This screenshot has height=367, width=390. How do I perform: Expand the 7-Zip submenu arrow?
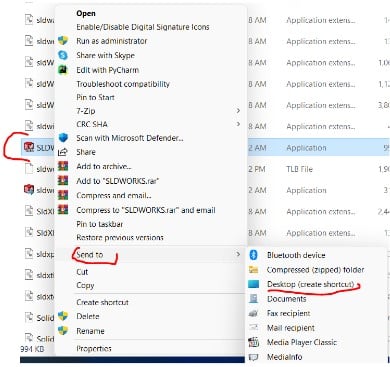click(x=238, y=110)
